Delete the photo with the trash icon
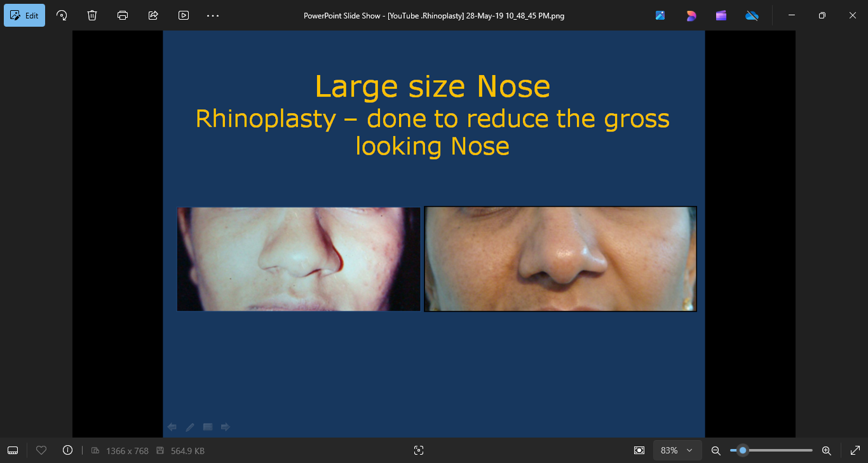 92,15
